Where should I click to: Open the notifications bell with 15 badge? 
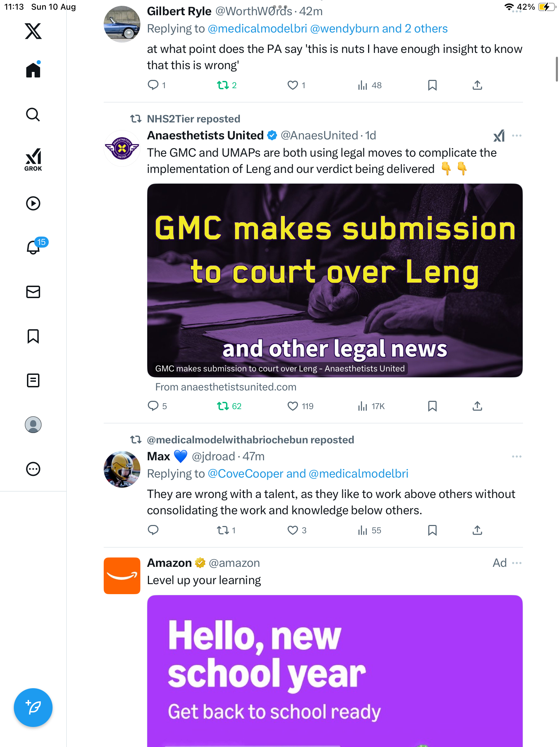34,248
